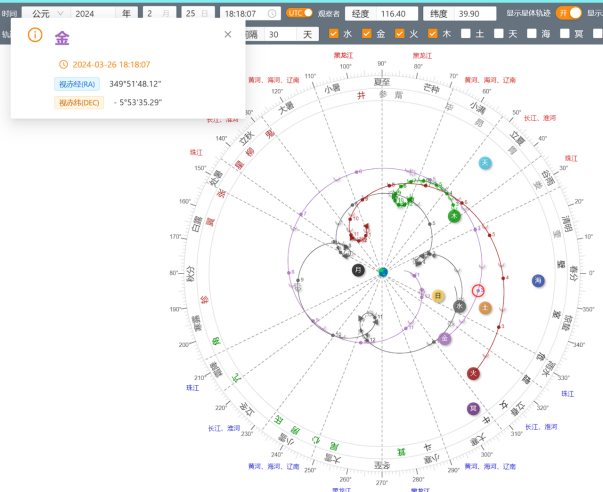
Task: Uncheck the 水 (Mercury) checkbox
Action: pos(335,34)
